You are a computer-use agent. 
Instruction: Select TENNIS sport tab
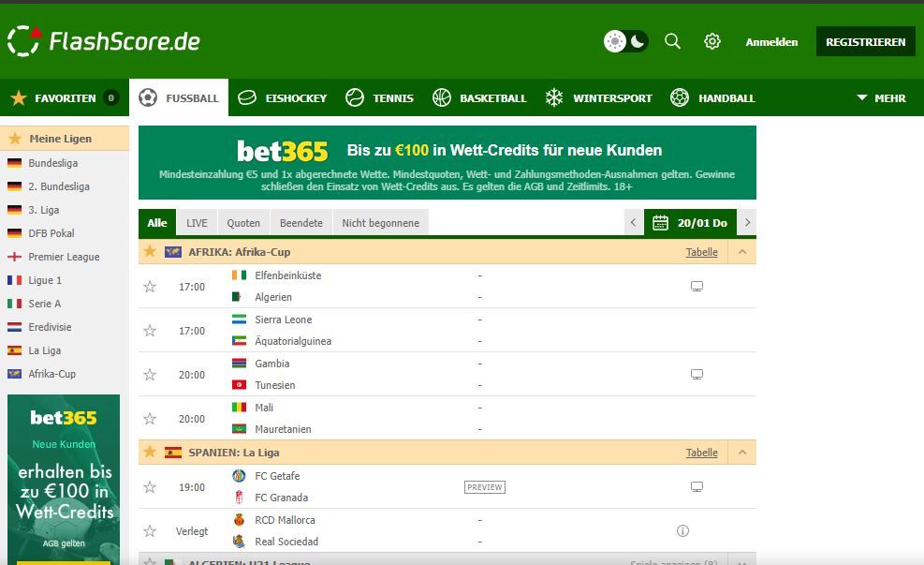click(379, 97)
